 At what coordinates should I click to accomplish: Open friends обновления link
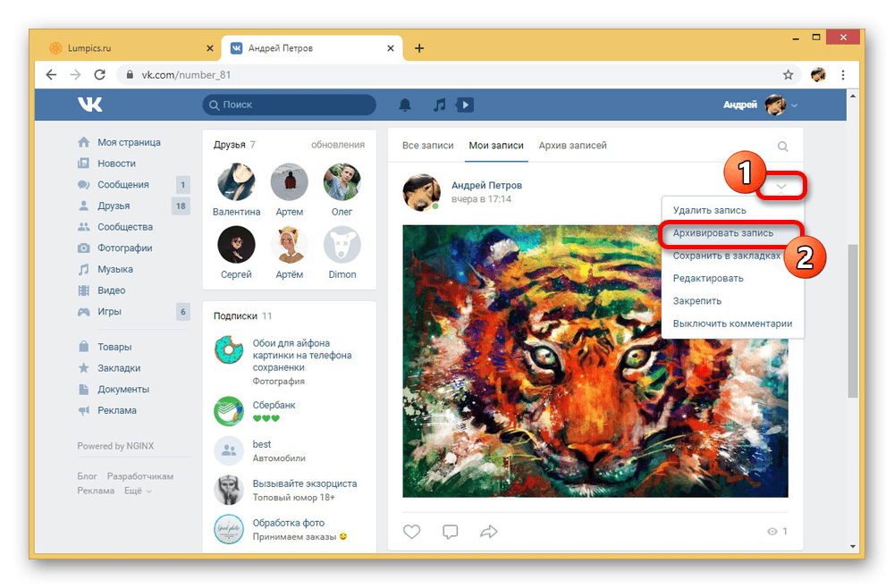pyautogui.click(x=338, y=145)
